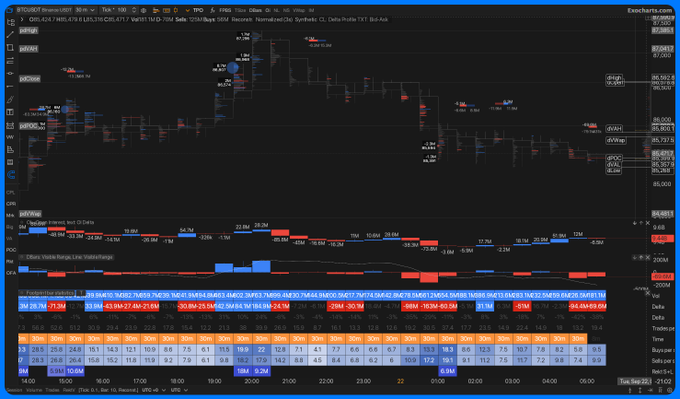Open the object tree icon atop left sidebar

coord(10,22)
